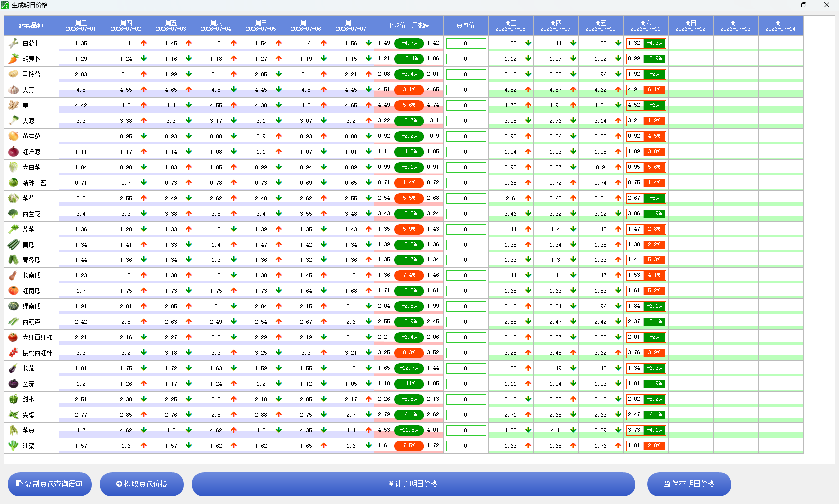This screenshot has width=839, height=504.
Task: Focus the 豆包价 field for 油菜
Action: point(466,446)
